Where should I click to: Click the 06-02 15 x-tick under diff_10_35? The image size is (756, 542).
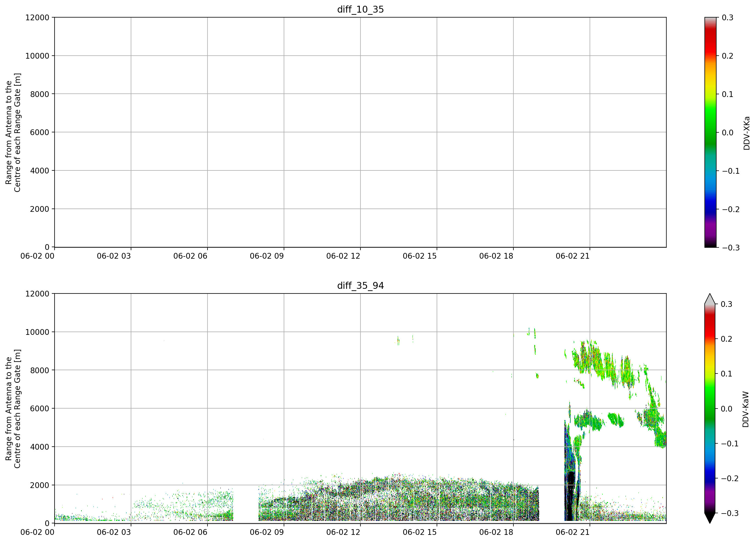420,256
